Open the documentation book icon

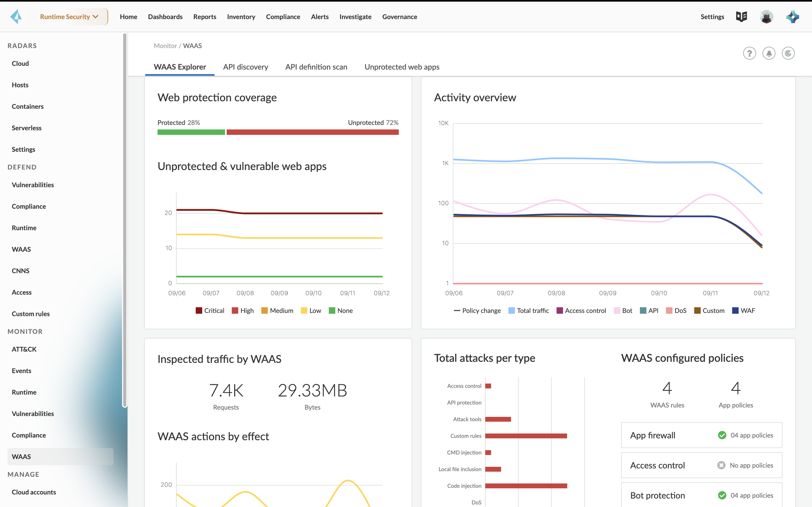click(x=741, y=16)
